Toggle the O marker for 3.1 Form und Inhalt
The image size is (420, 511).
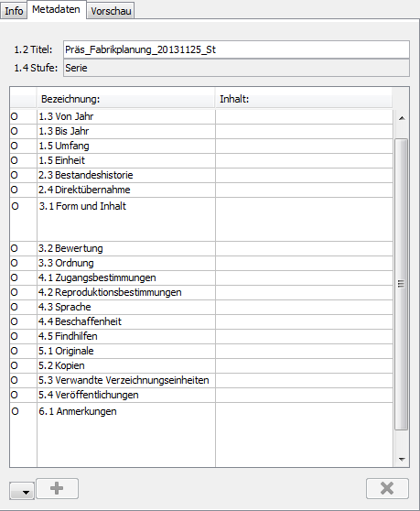[x=15, y=206]
